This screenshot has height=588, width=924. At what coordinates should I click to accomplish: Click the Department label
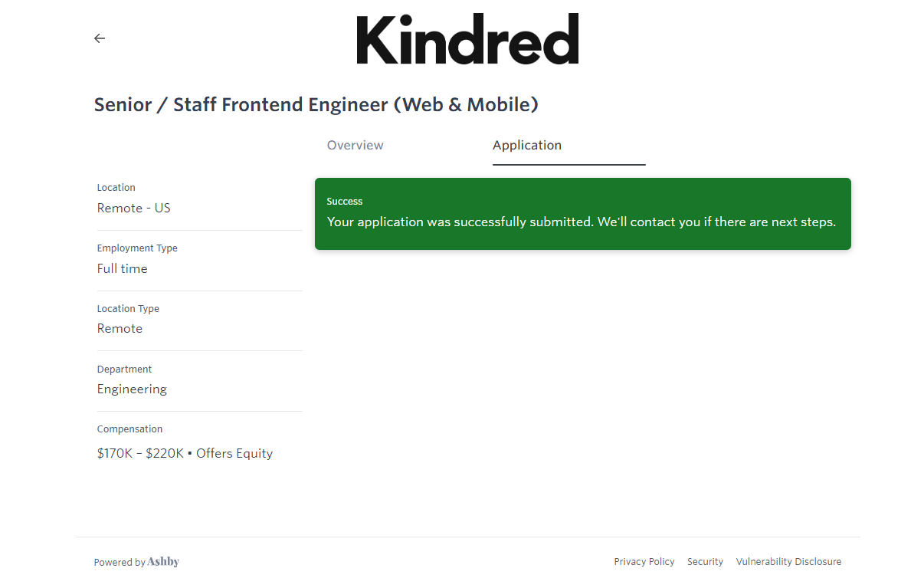(124, 370)
